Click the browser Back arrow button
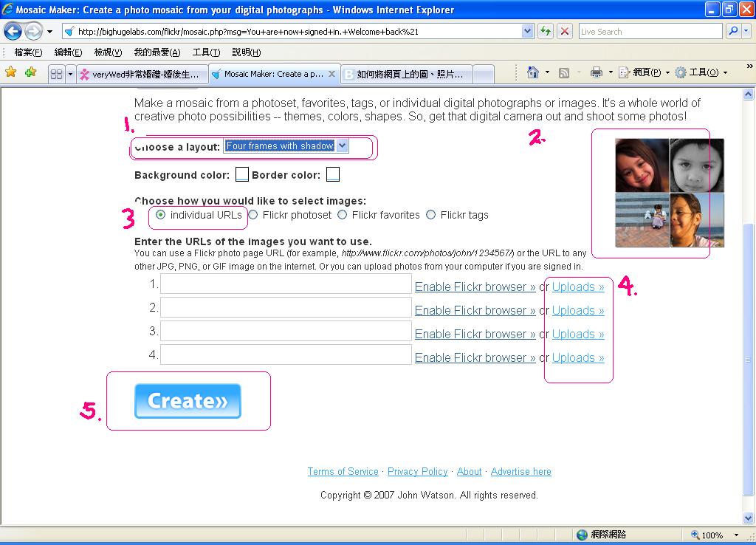This screenshot has width=756, height=545. (13, 32)
